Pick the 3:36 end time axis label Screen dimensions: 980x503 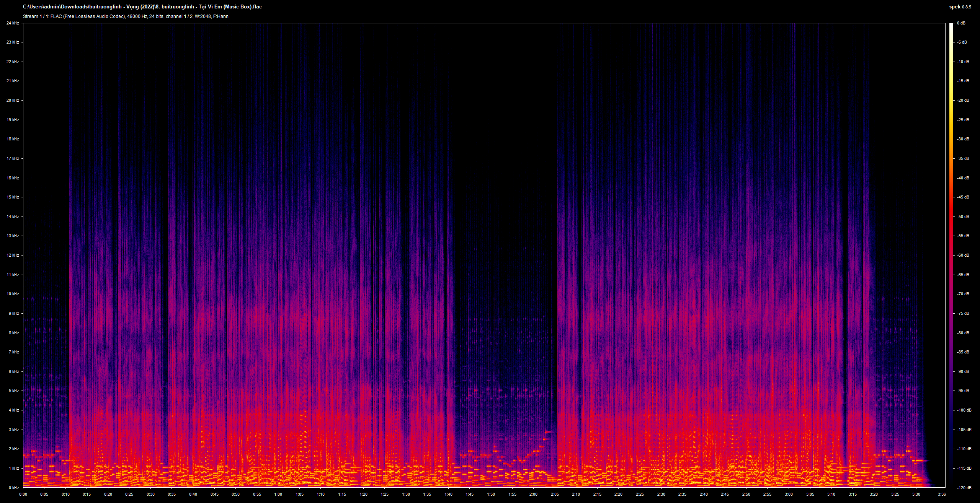(942, 494)
